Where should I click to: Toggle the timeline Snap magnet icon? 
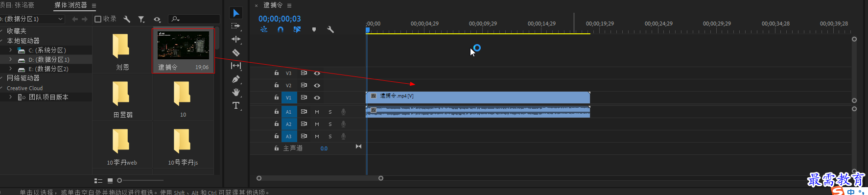point(281,29)
